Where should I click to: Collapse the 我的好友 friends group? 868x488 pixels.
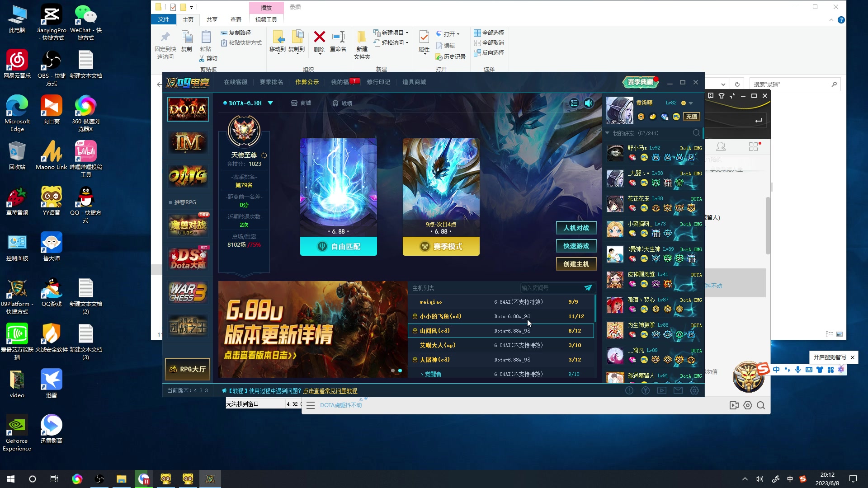[x=607, y=133]
